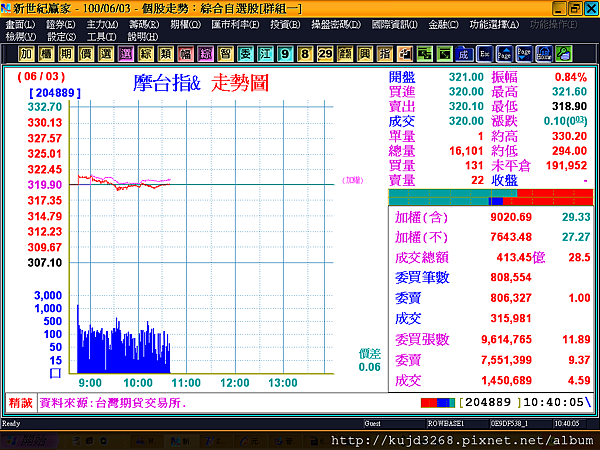The image size is (600, 450).
Task: Click the 最高 value 321.60
Action: (569, 91)
